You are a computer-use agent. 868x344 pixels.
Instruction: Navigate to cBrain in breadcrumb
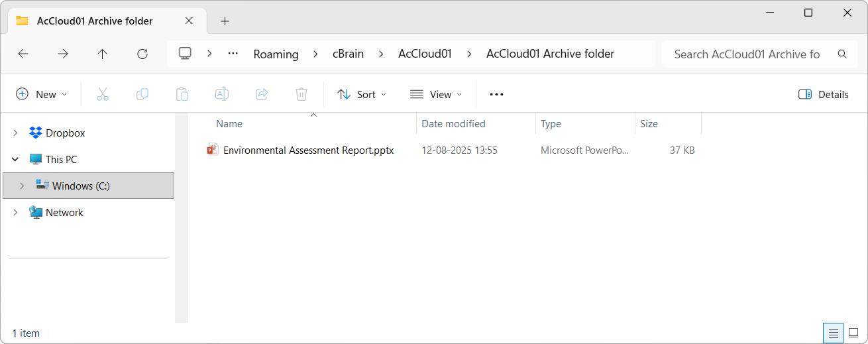(x=348, y=54)
